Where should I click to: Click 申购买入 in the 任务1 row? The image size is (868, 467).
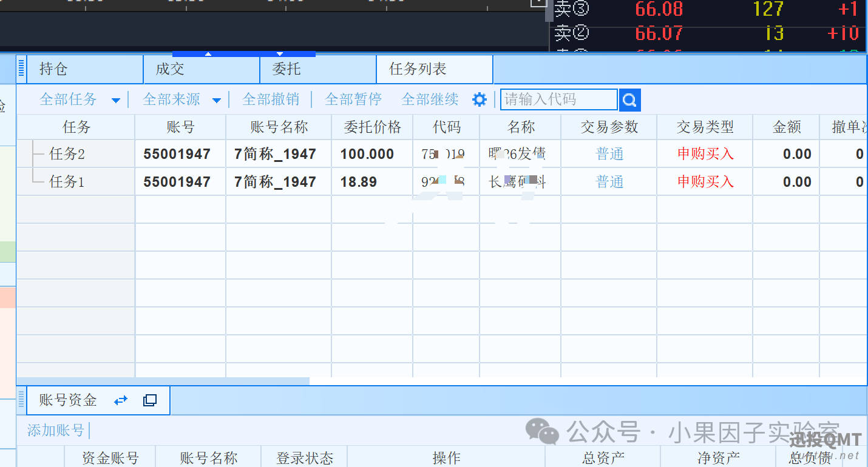click(705, 182)
